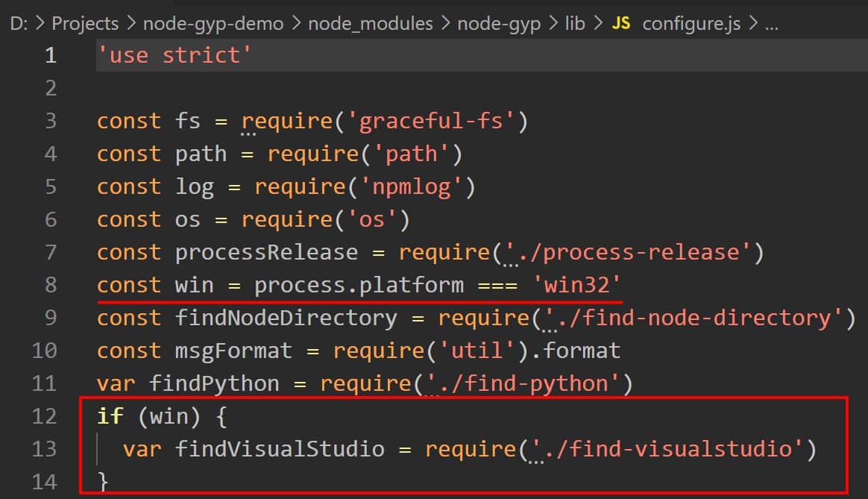Image resolution: width=868 pixels, height=499 pixels.
Task: Click the findVisualStudio variable name
Action: pyautogui.click(x=280, y=449)
